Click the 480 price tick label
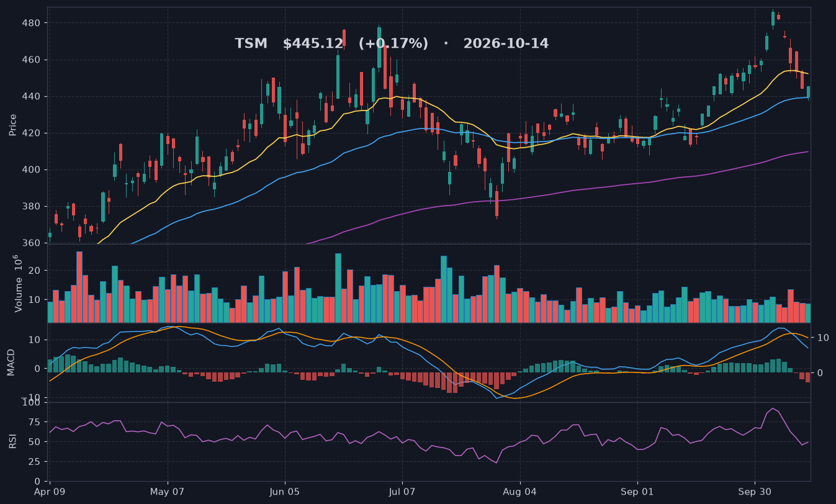Screen dimensions: 836x504 [31, 24]
